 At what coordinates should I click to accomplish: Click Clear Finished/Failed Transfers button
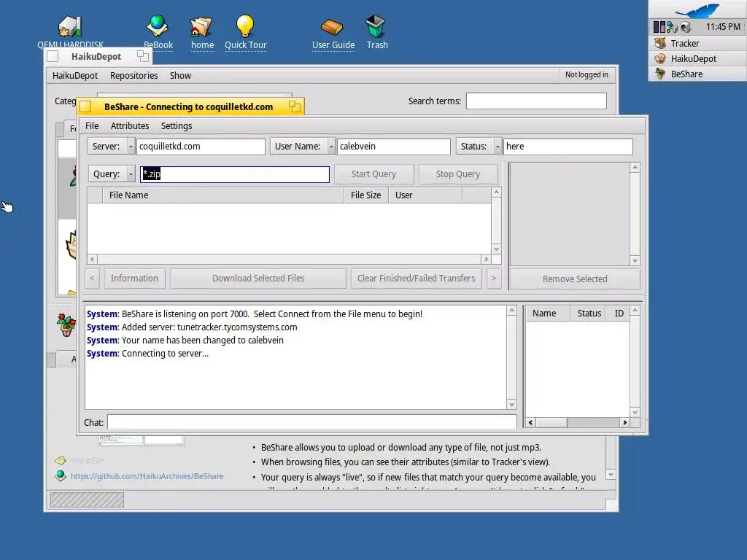pos(417,278)
